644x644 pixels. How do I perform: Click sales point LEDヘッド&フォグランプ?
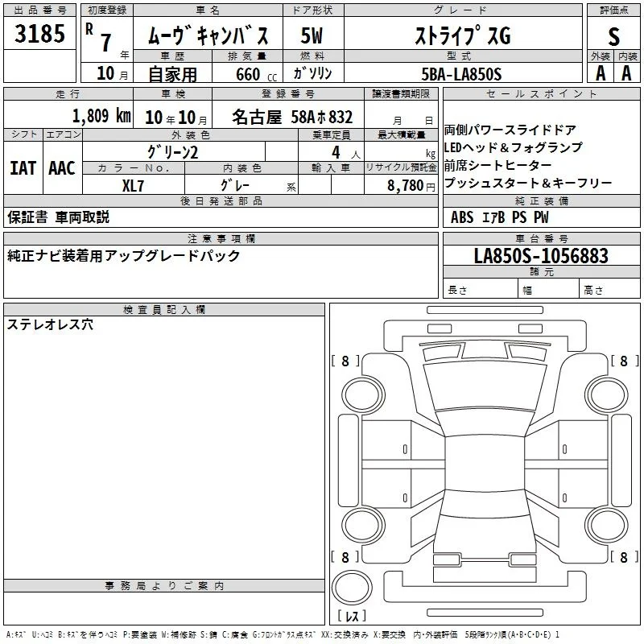514,147
